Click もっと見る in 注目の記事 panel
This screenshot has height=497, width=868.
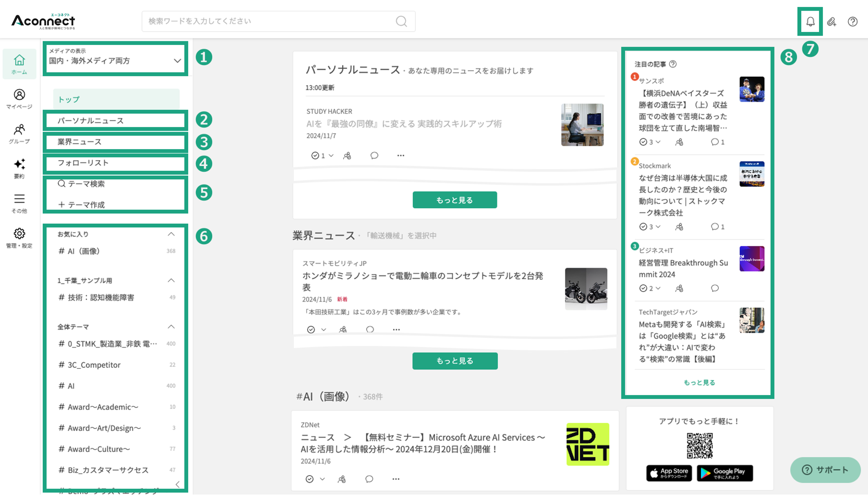[x=699, y=383]
